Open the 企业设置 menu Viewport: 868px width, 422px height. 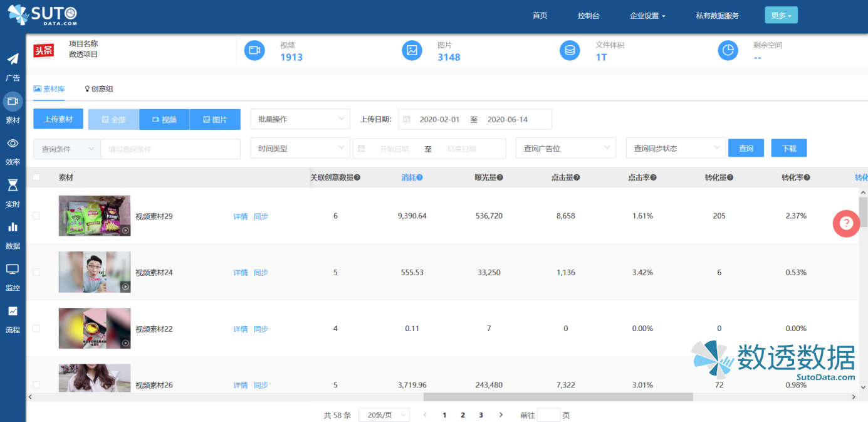[x=647, y=16]
